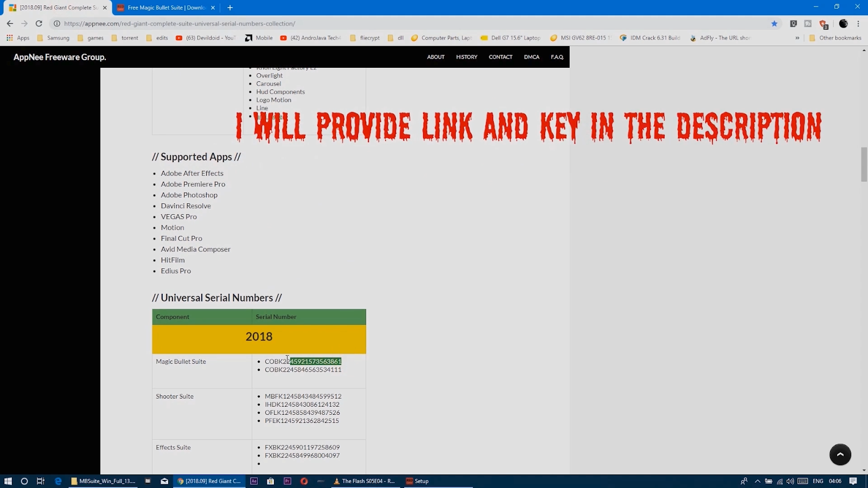
Task: Open the Action Center notifications icon
Action: (853, 481)
